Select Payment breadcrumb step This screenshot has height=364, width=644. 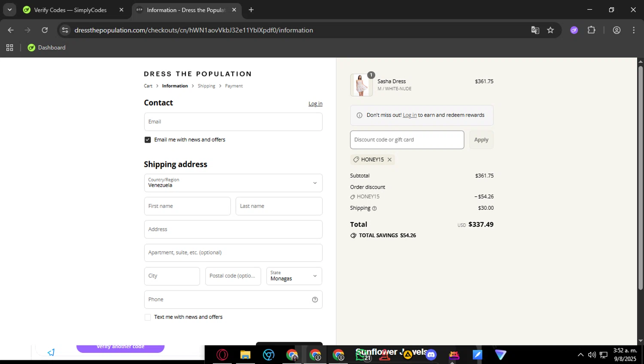[234, 86]
